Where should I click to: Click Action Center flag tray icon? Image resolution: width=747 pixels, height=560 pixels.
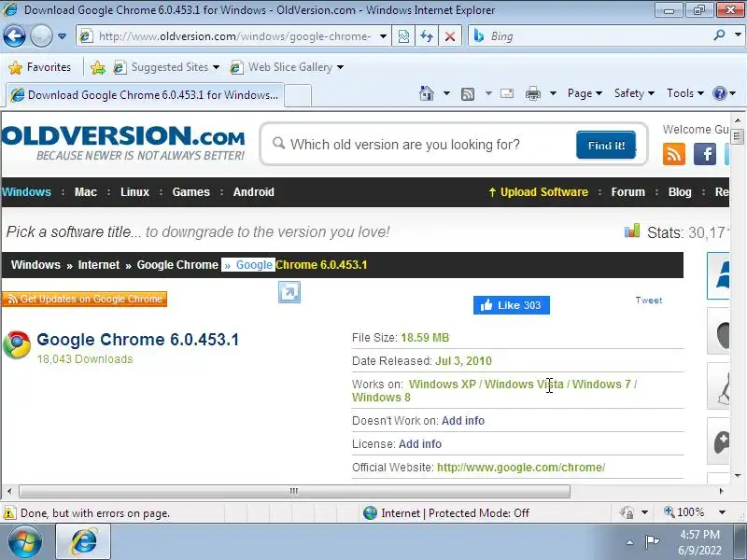click(652, 542)
